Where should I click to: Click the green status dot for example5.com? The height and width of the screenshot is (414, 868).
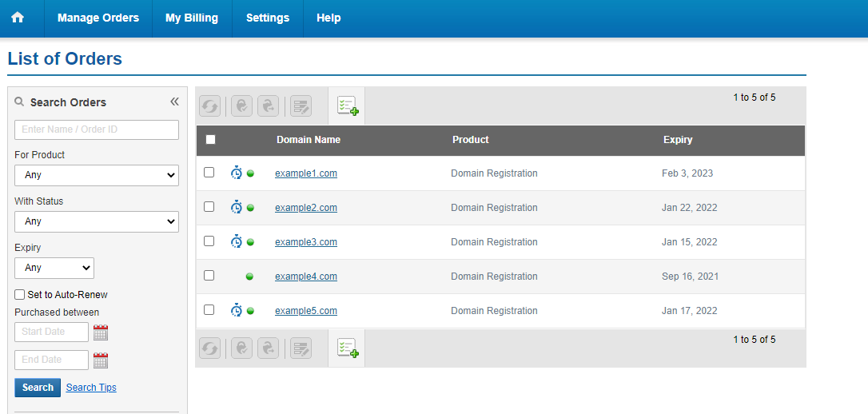[250, 311]
